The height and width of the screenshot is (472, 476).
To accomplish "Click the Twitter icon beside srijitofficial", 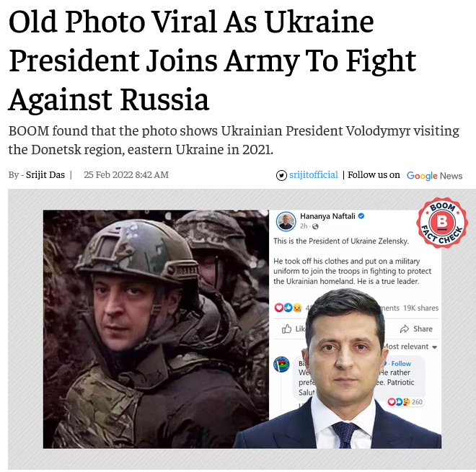I will click(x=281, y=175).
